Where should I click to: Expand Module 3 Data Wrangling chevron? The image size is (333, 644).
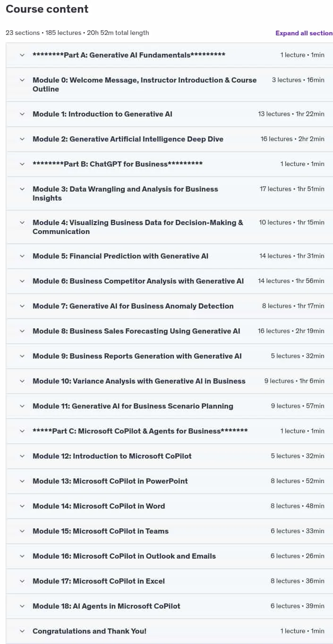[x=22, y=189]
